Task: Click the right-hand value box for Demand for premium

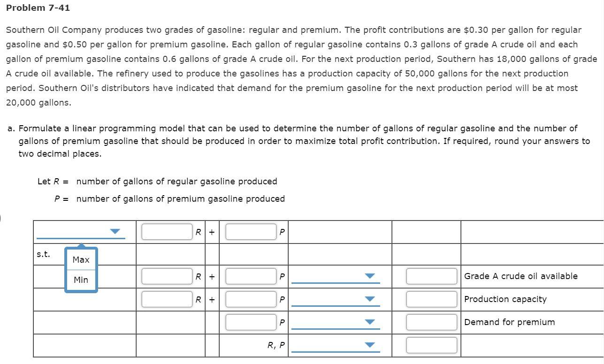Action: [431, 321]
